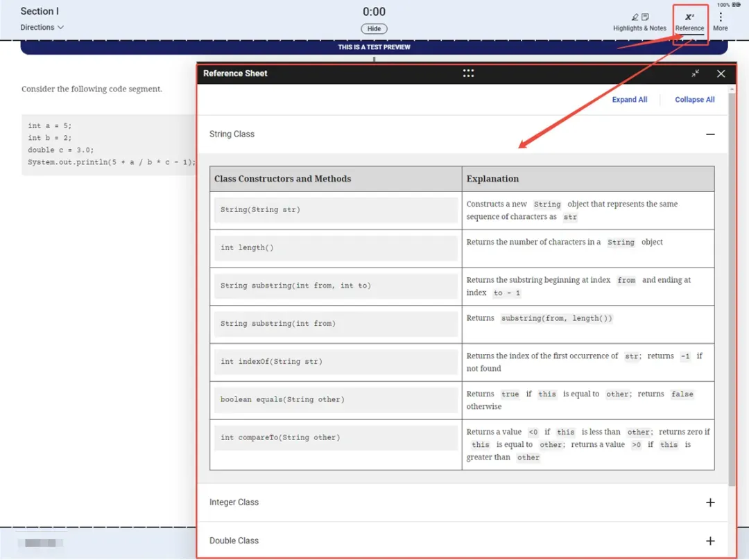
Task: Open Highlights & Notes tool
Action: click(639, 22)
